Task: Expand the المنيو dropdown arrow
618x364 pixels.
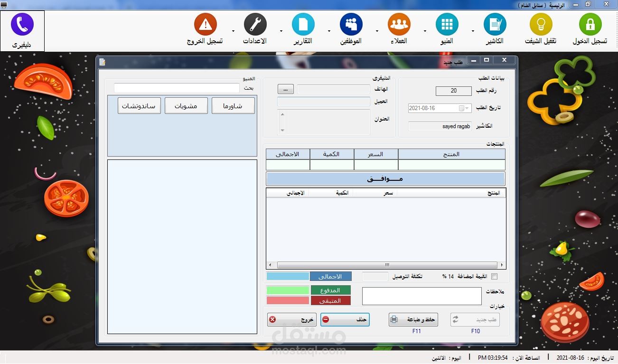Action: pyautogui.click(x=425, y=31)
